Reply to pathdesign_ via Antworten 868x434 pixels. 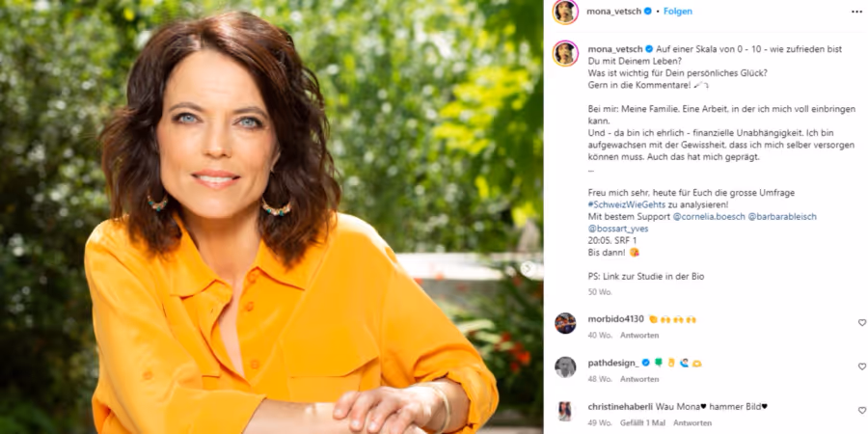pos(639,379)
